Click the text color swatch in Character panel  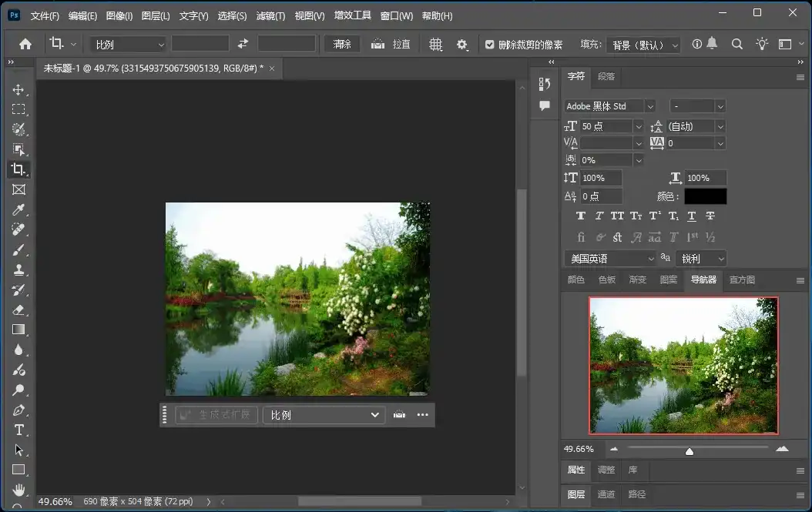click(x=706, y=196)
